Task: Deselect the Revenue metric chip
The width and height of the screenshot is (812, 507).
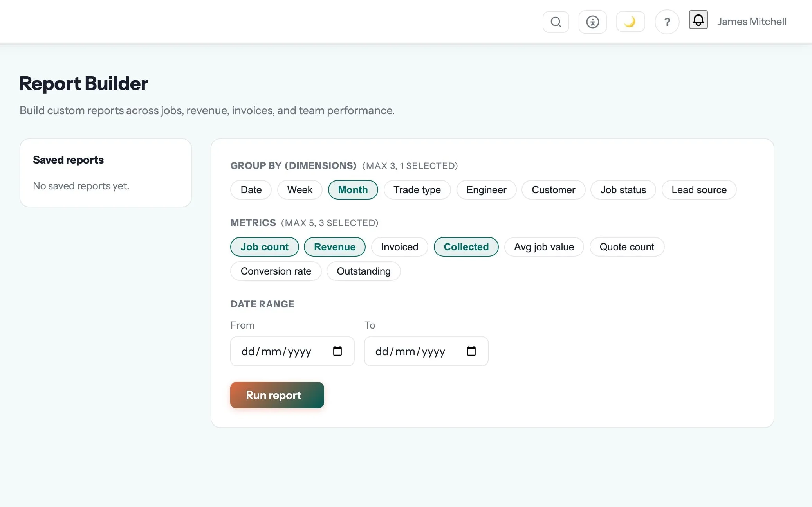Action: click(335, 247)
